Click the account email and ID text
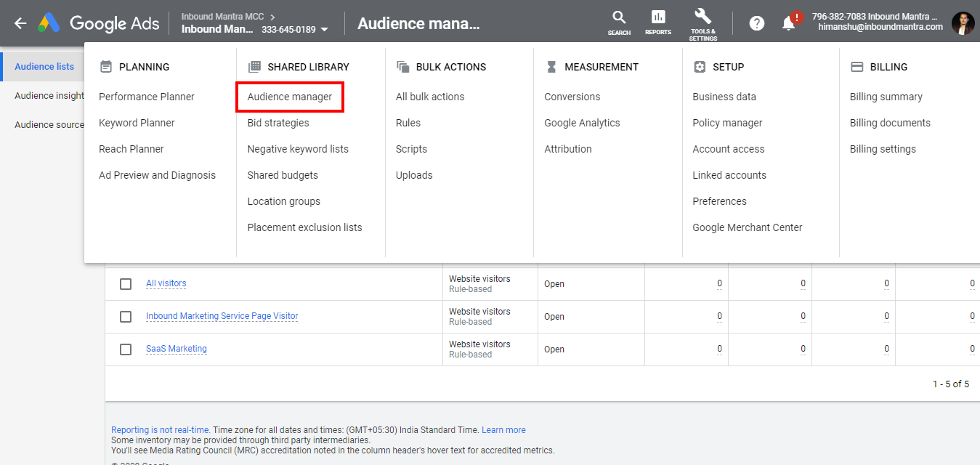The height and width of the screenshot is (465, 980). 878,22
